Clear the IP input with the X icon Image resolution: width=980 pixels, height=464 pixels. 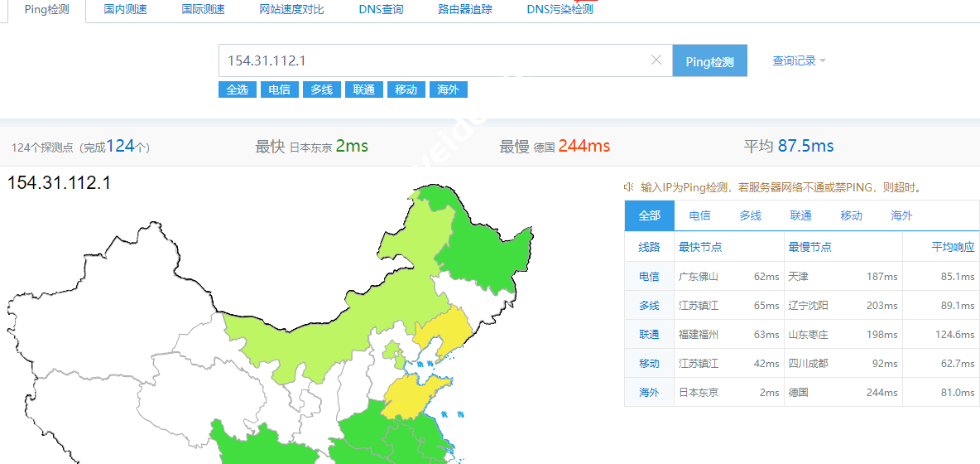pos(656,60)
